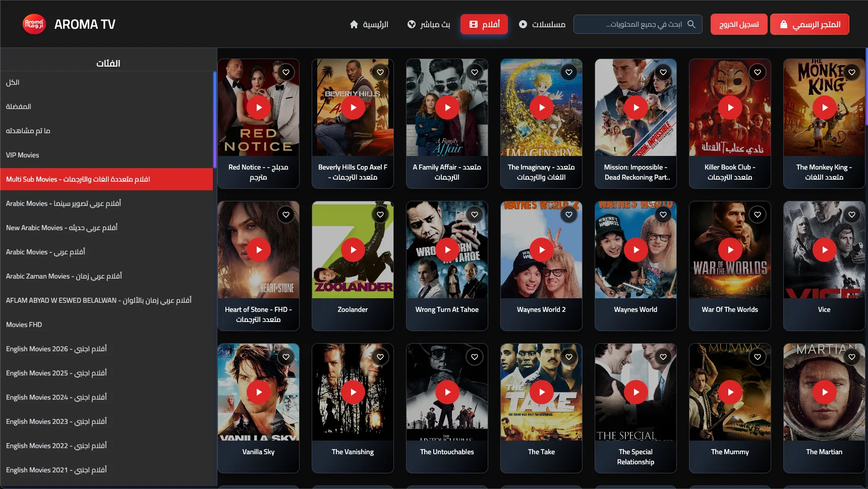868x489 pixels.
Task: Select VIP Movies category
Action: point(106,155)
